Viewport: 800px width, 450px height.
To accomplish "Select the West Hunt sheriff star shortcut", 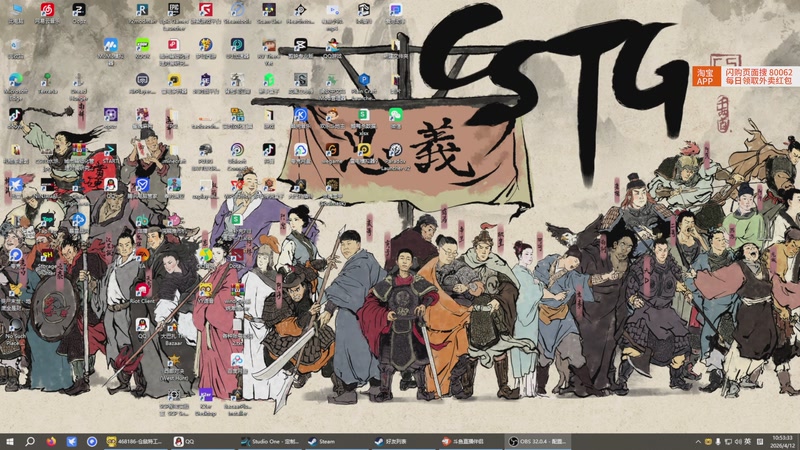I will point(174,367).
